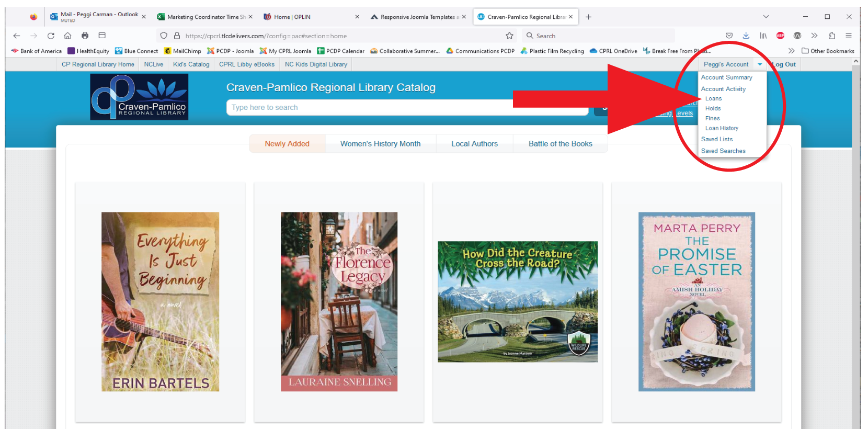Open the library bookshelf icon

763,36
